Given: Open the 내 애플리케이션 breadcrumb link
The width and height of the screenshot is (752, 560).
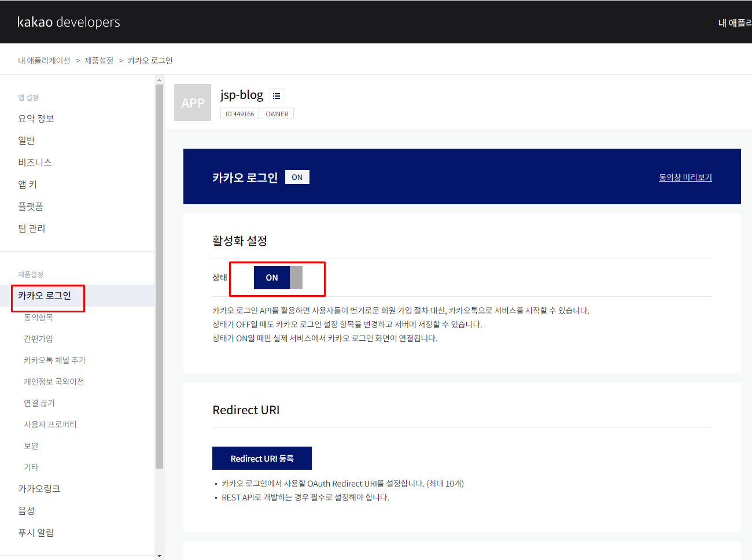Looking at the screenshot, I should pos(44,60).
